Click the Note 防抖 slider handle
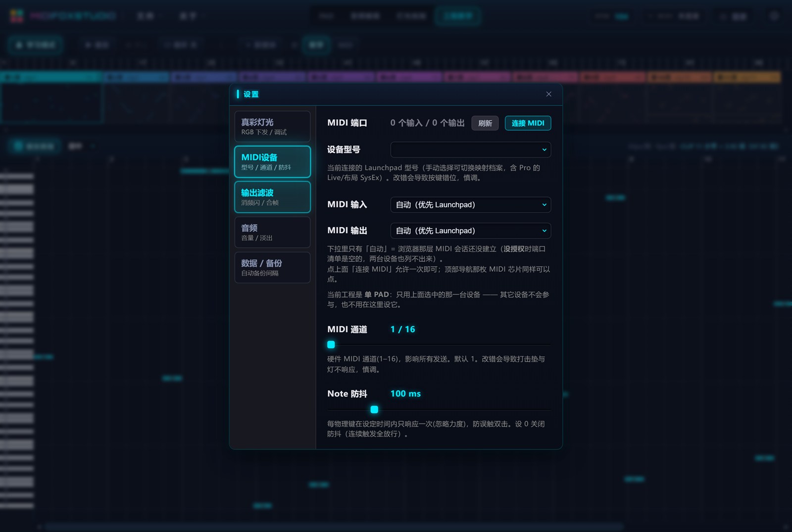Viewport: 792px width, 532px height. coord(374,409)
